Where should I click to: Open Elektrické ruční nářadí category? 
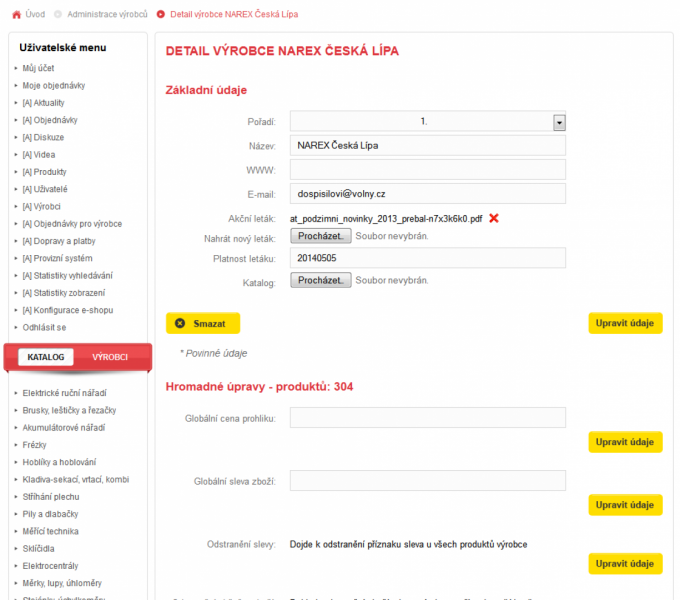[x=65, y=393]
